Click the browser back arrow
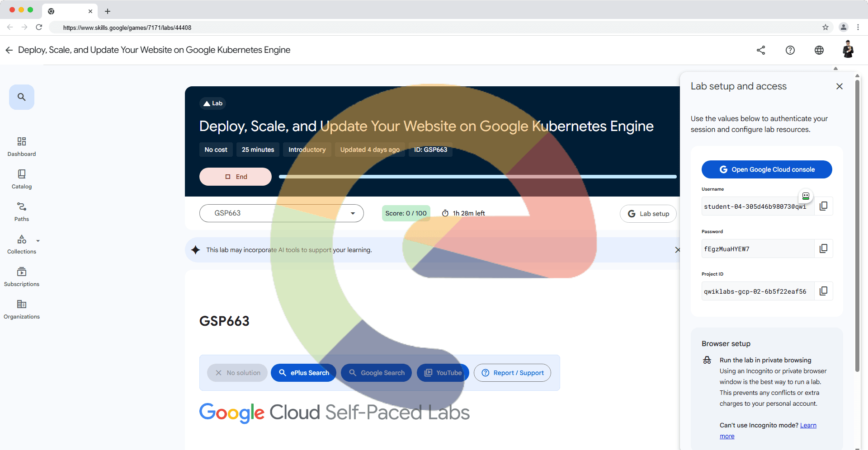The width and height of the screenshot is (868, 450). [x=10, y=27]
